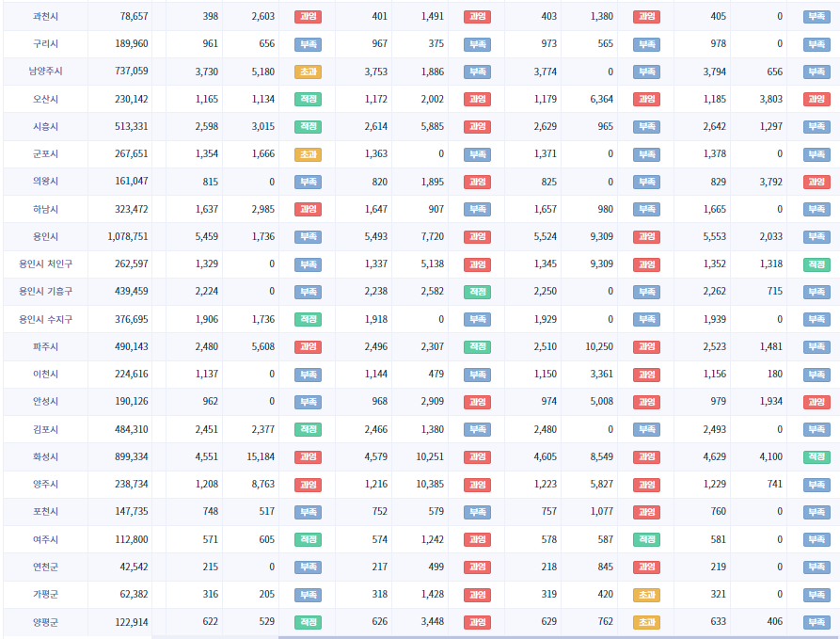Click the 김포시 row name
The height and width of the screenshot is (639, 840).
point(45,429)
